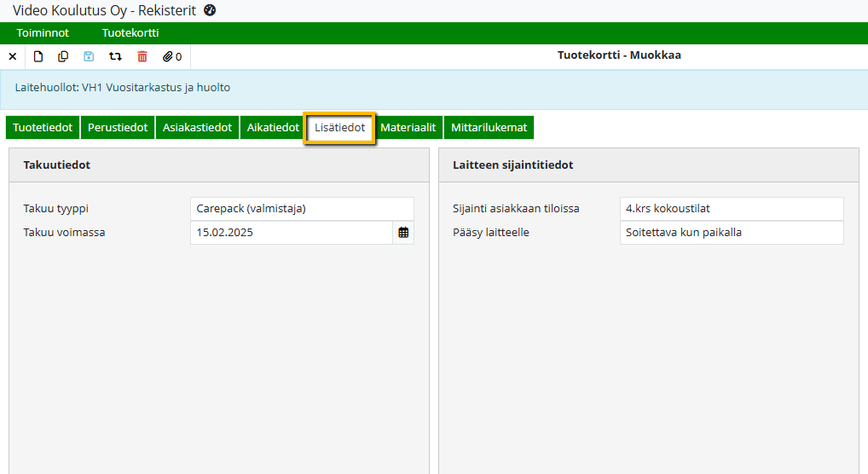Go to the Asiakastiedot tab
This screenshot has height=474, width=868.
click(x=197, y=127)
